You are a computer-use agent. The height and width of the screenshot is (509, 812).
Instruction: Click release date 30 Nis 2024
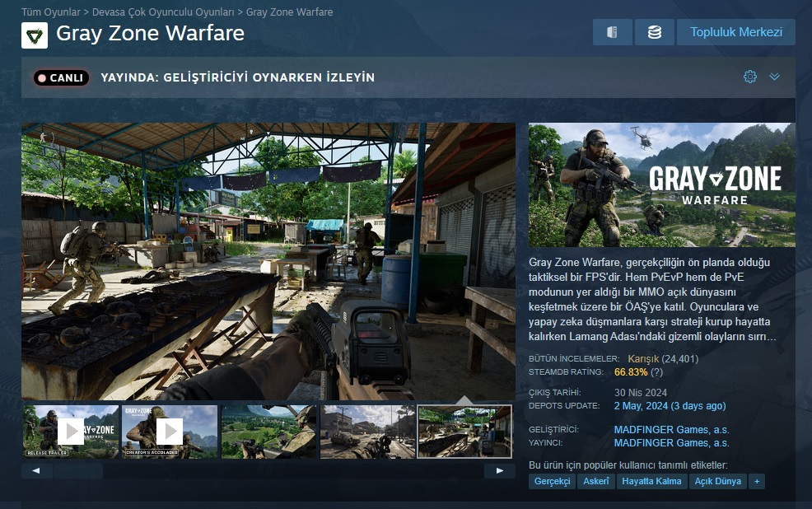click(x=641, y=393)
